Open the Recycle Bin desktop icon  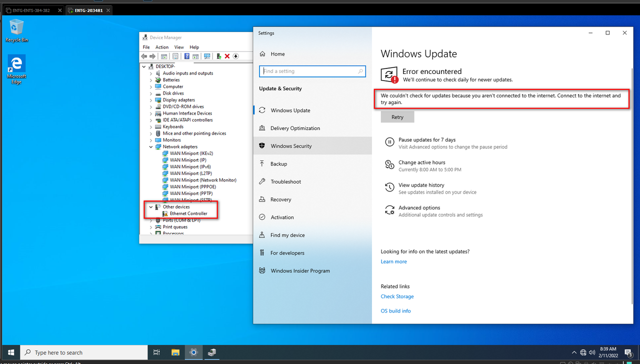pos(16,30)
